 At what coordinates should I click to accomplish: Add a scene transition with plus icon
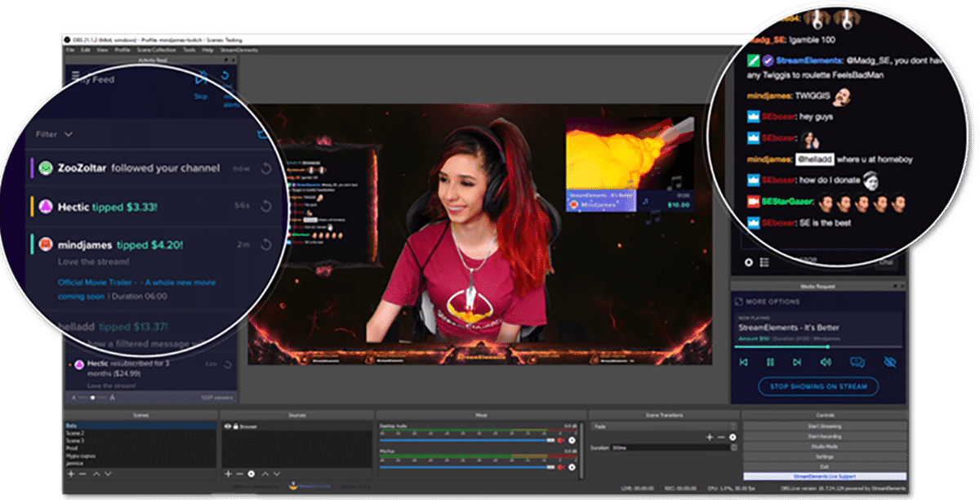(x=710, y=437)
